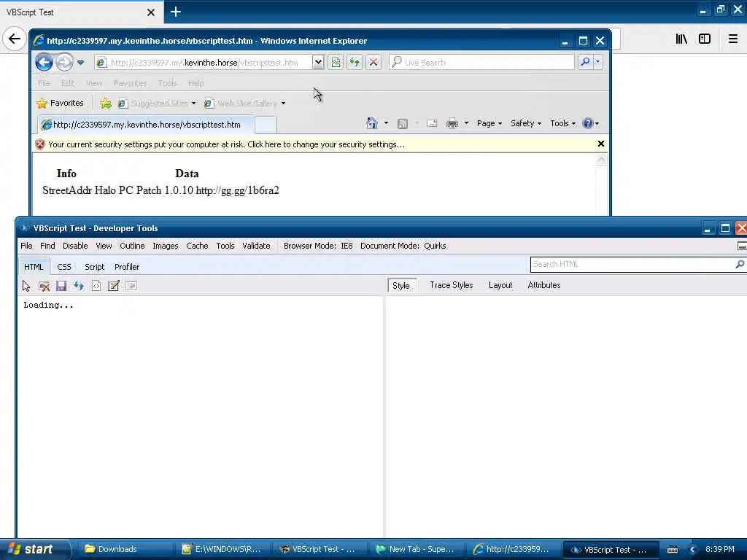This screenshot has height=560, width=747.
Task: Select the Trace Styles pane tab
Action: pyautogui.click(x=451, y=285)
